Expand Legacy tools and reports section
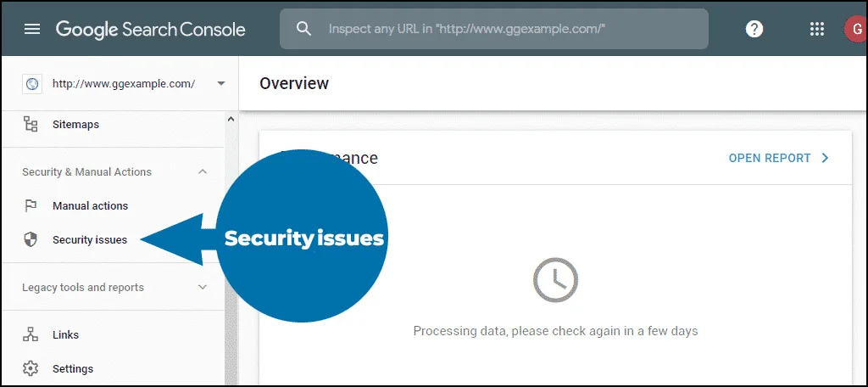Image resolution: width=868 pixels, height=387 pixels. point(203,287)
